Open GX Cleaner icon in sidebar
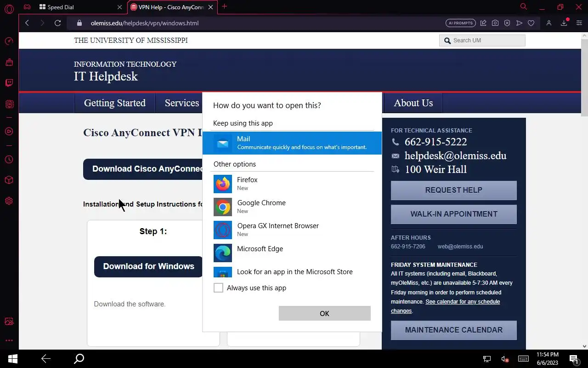The width and height of the screenshot is (588, 368). [9, 62]
